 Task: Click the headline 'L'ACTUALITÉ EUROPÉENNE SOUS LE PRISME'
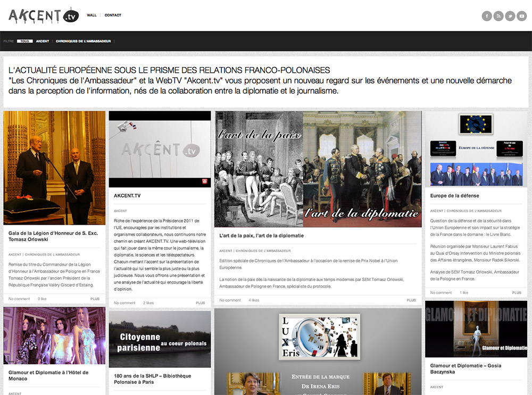[x=169, y=70]
